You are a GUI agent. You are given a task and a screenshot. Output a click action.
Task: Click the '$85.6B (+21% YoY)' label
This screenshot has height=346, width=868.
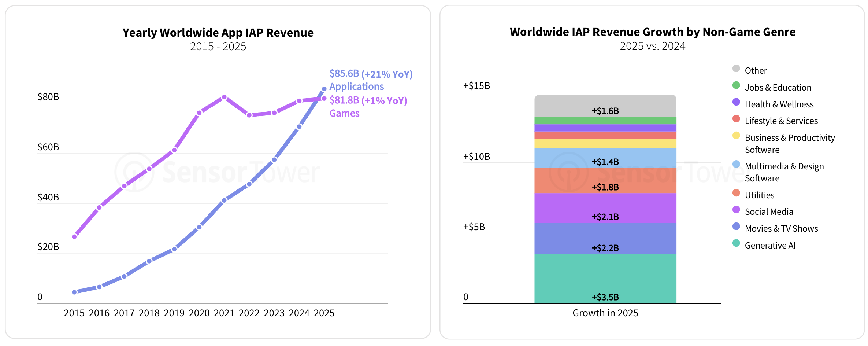371,74
